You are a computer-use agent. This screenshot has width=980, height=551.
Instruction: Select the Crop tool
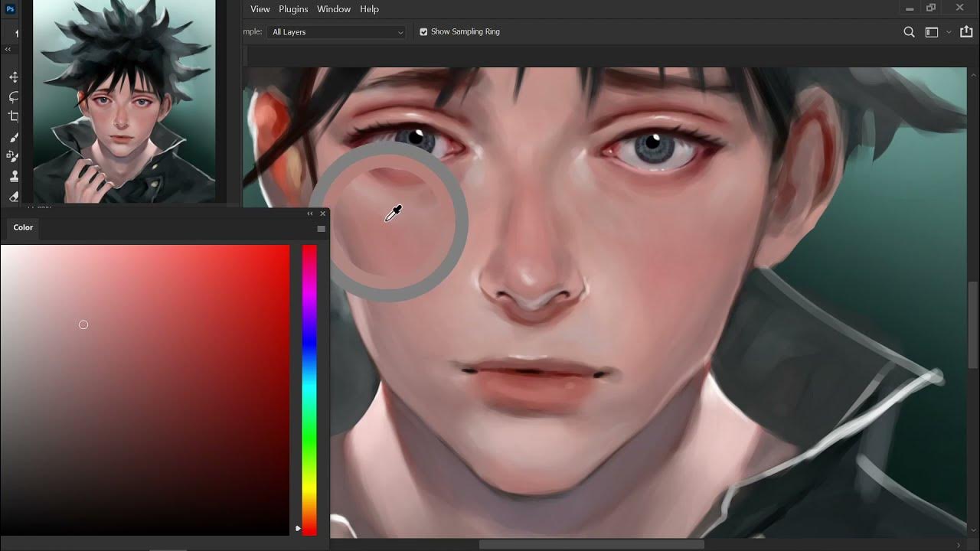tap(14, 116)
